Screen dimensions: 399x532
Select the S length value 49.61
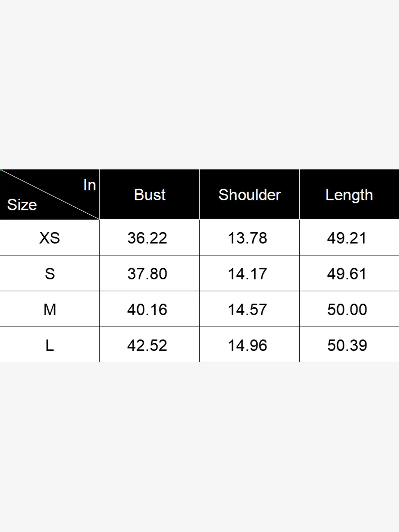347,274
